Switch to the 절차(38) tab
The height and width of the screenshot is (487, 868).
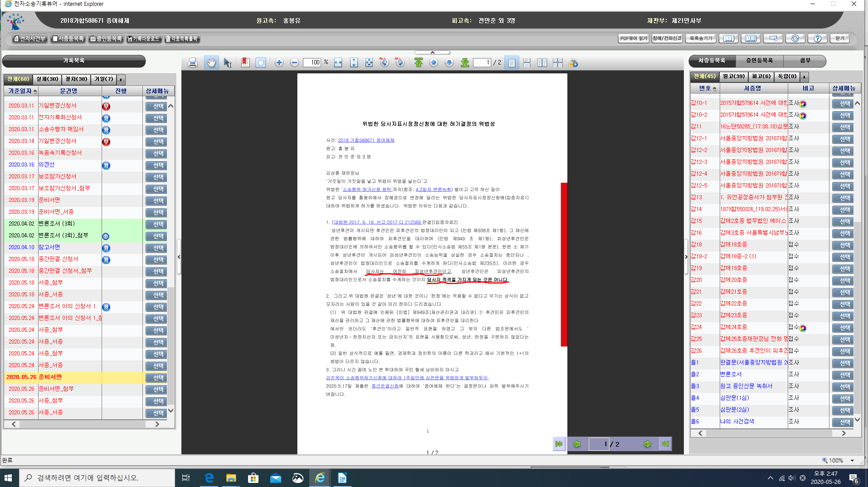76,79
